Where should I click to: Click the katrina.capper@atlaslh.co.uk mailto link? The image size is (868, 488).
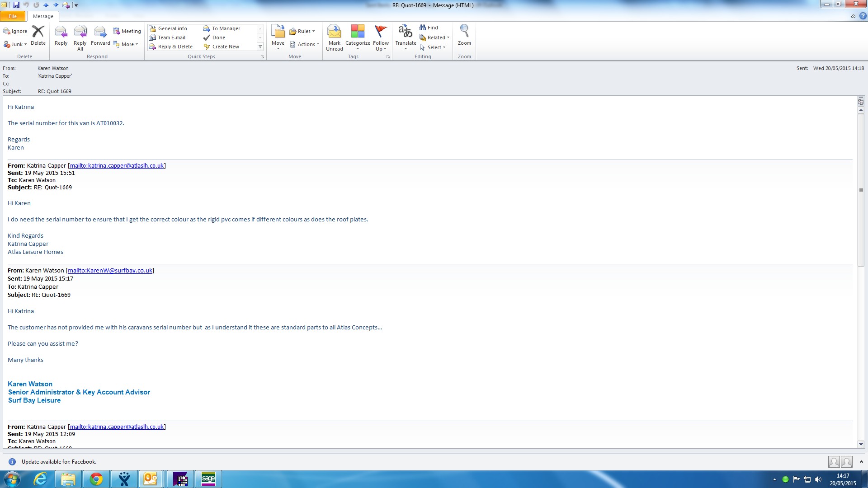pyautogui.click(x=117, y=166)
